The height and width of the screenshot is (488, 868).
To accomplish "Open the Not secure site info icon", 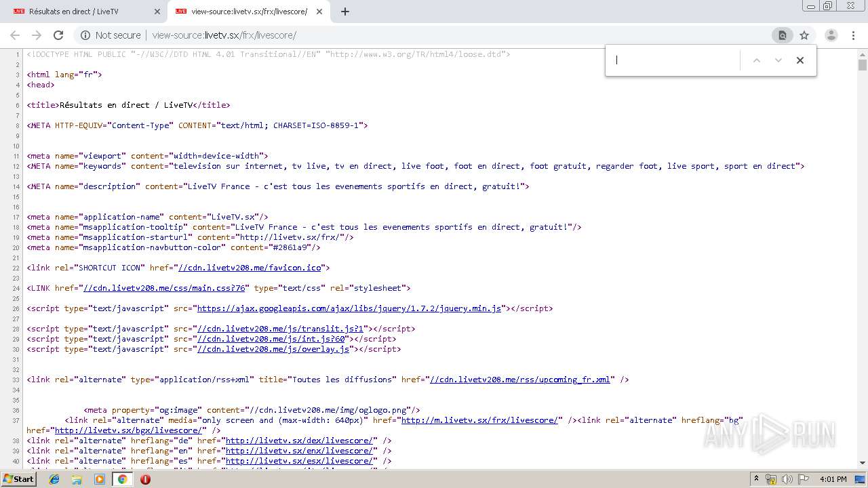I will (85, 35).
